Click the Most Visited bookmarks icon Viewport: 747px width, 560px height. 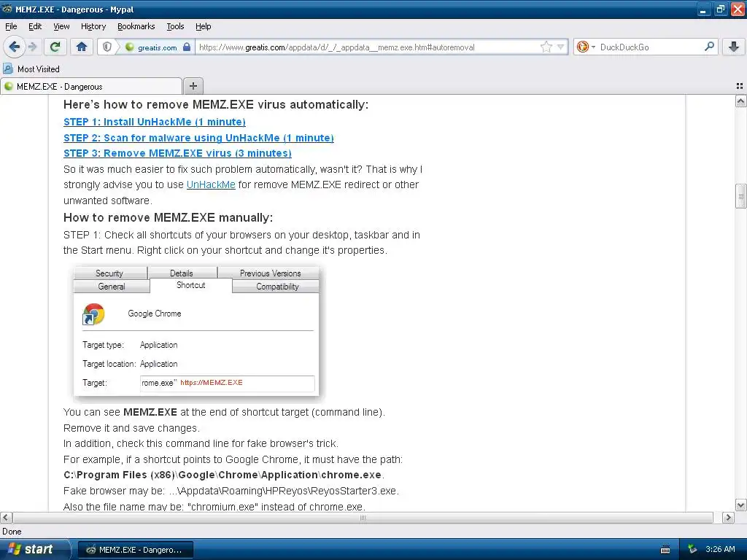(8, 69)
